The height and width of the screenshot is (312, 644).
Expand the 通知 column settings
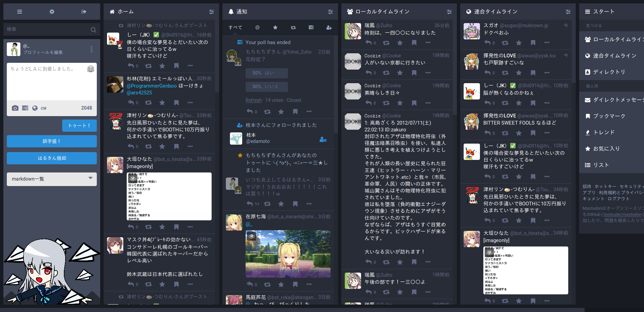[x=330, y=12]
